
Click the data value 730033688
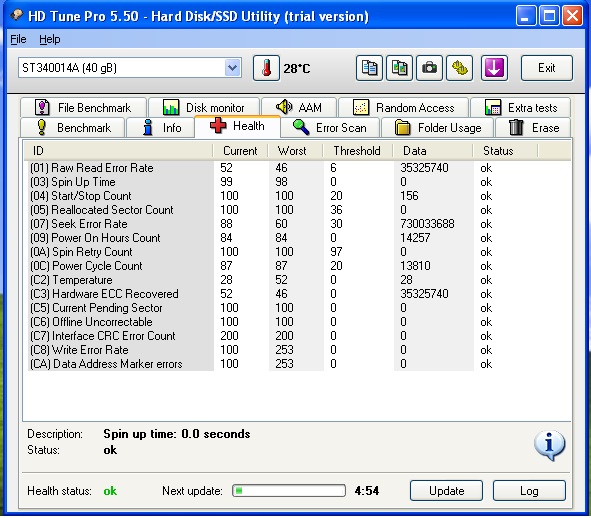coord(427,224)
